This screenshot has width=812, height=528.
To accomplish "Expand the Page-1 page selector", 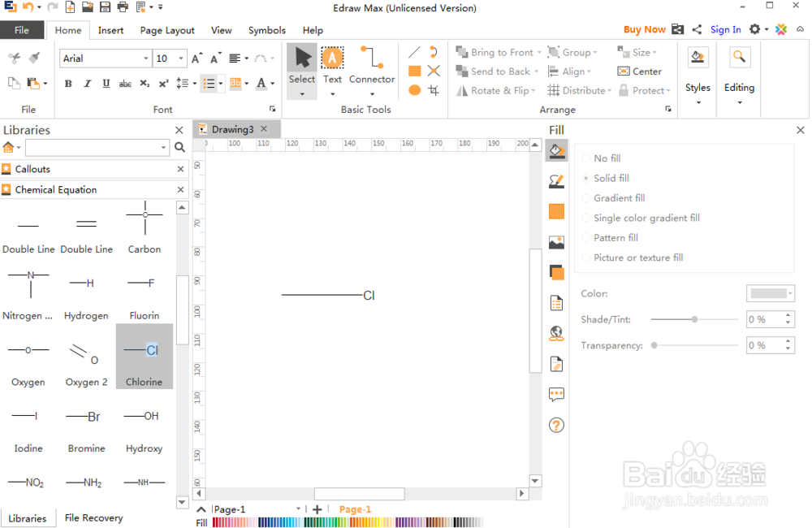I will tap(298, 509).
